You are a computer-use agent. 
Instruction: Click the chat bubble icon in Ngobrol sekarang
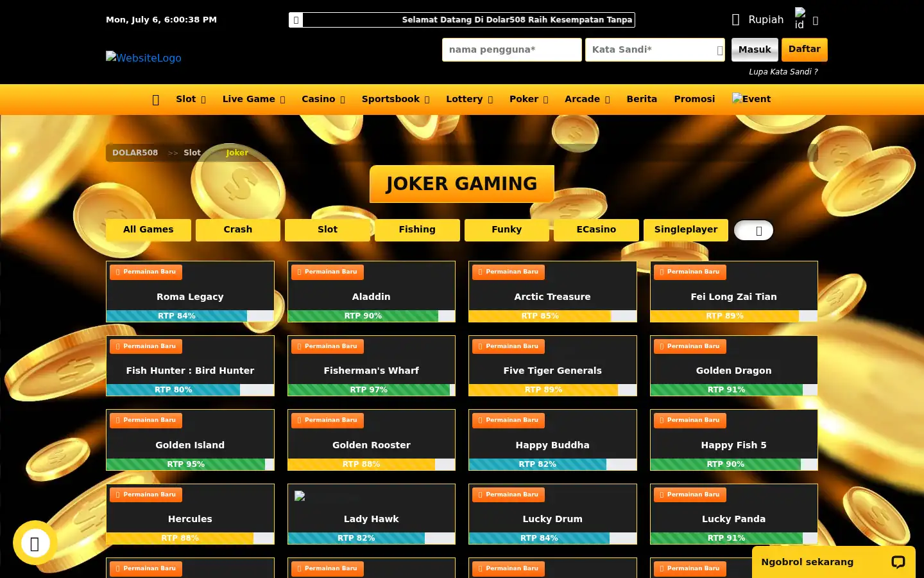pyautogui.click(x=898, y=562)
